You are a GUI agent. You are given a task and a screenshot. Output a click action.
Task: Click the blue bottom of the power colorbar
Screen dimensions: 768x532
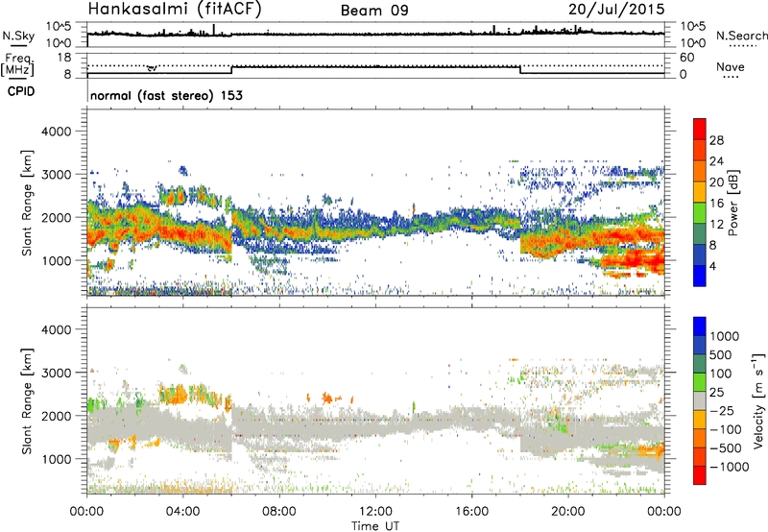[700, 276]
